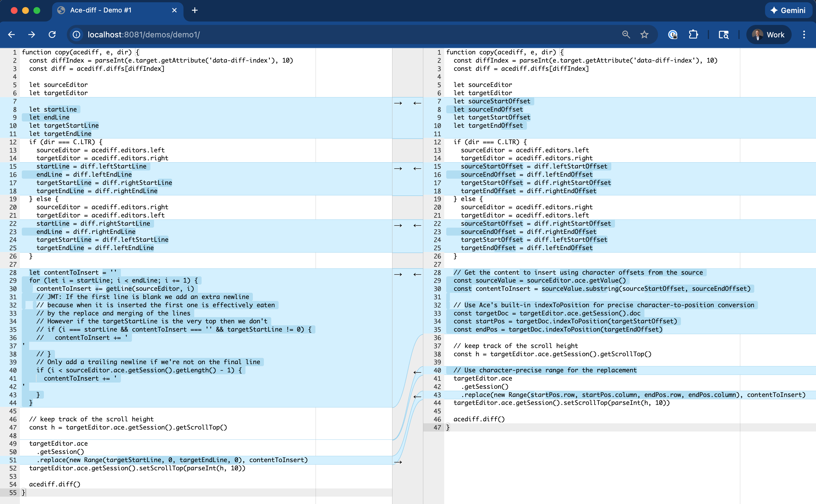View site information icon

(x=77, y=35)
